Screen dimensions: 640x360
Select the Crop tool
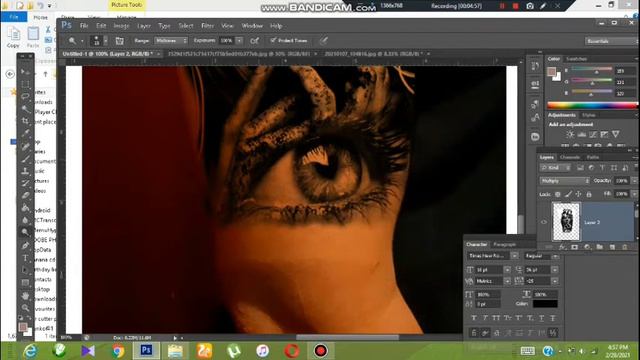click(25, 121)
